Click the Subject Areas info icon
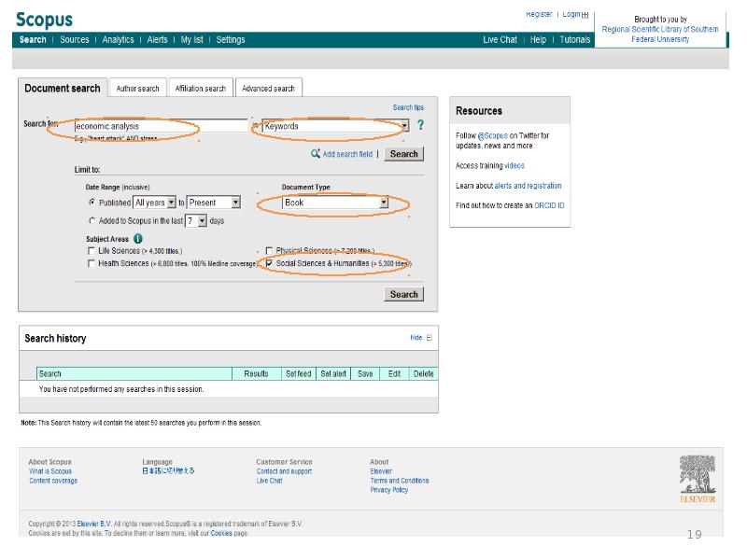747x560 pixels. coord(138,239)
